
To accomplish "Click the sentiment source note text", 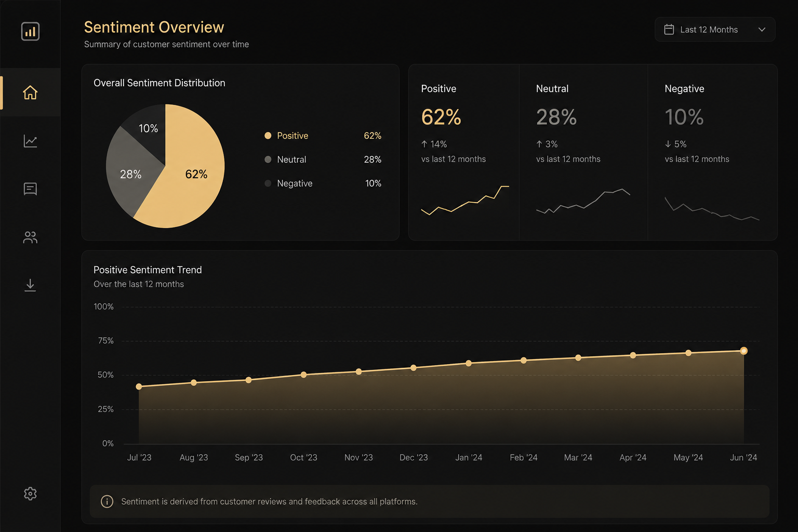I will pyautogui.click(x=269, y=501).
